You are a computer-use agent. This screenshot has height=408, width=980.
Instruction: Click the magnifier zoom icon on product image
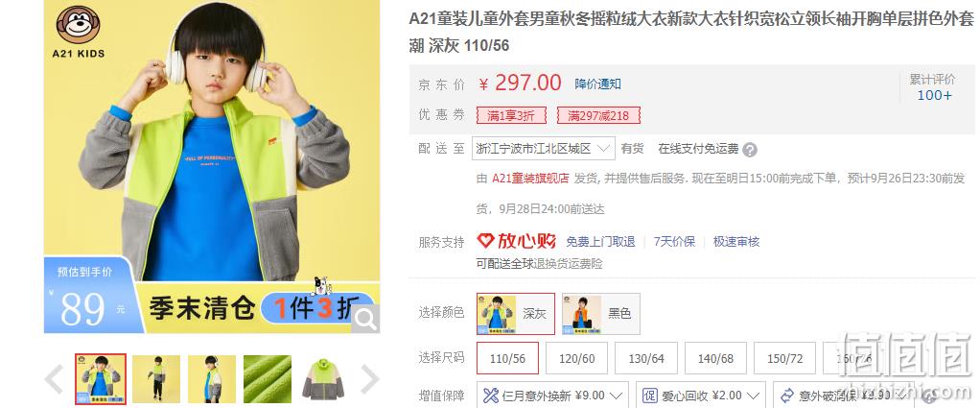point(365,320)
